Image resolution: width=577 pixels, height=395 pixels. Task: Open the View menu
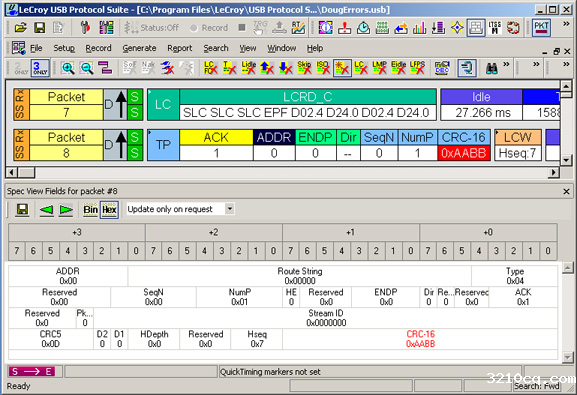coord(248,48)
